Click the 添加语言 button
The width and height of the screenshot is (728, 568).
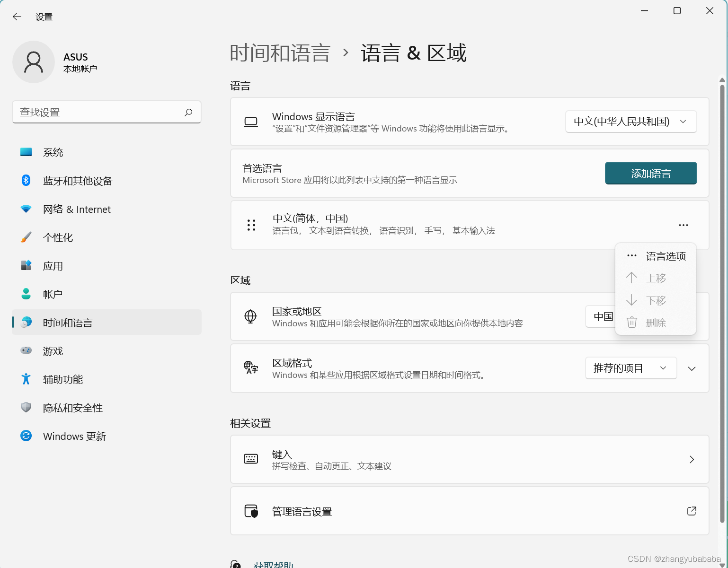[651, 173]
